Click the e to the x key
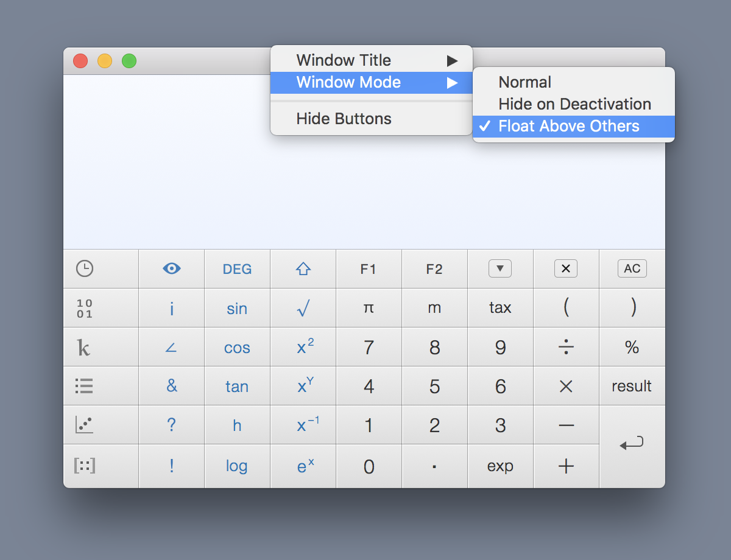 pyautogui.click(x=303, y=466)
